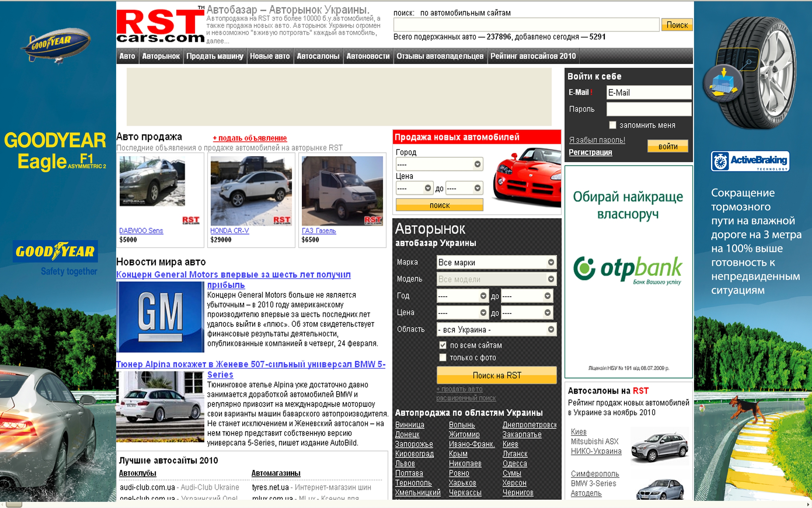This screenshot has height=508, width=812.
Task: Open Рейтинг автосайтов 2010 menu item
Action: click(533, 56)
